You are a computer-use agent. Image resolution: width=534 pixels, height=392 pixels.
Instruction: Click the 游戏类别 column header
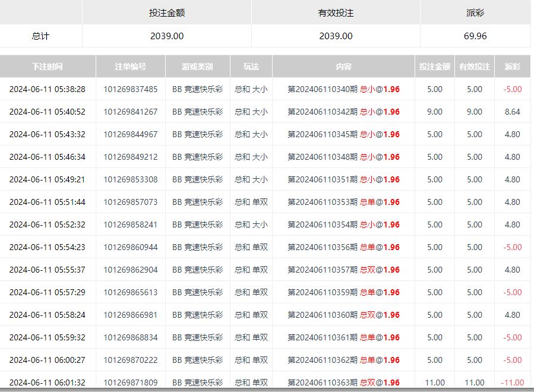pyautogui.click(x=197, y=67)
